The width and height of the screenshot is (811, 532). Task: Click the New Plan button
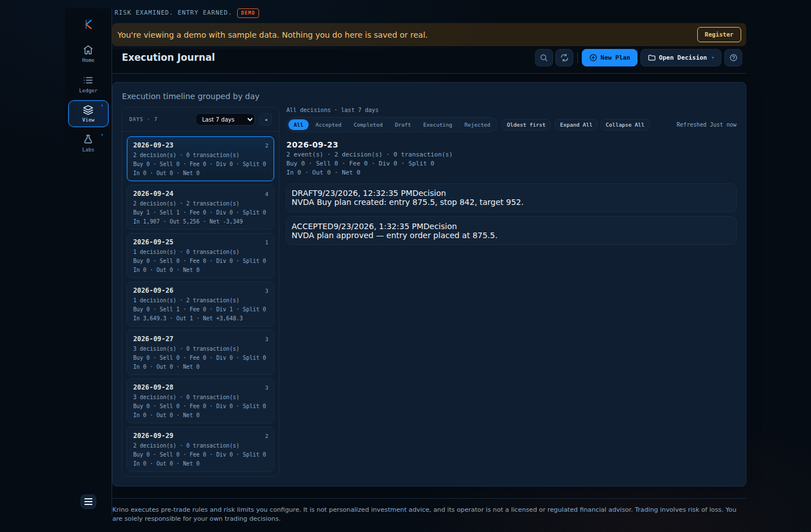pyautogui.click(x=609, y=58)
